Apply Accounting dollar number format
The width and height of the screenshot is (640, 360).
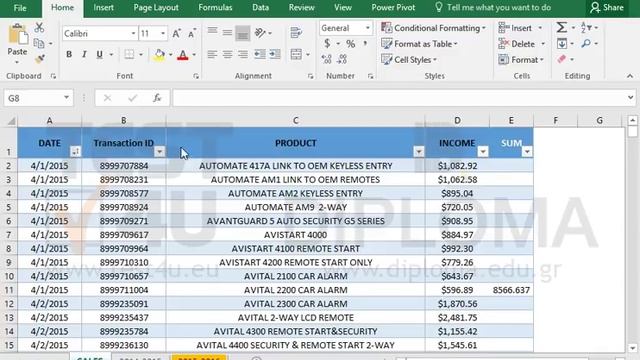coord(327,43)
